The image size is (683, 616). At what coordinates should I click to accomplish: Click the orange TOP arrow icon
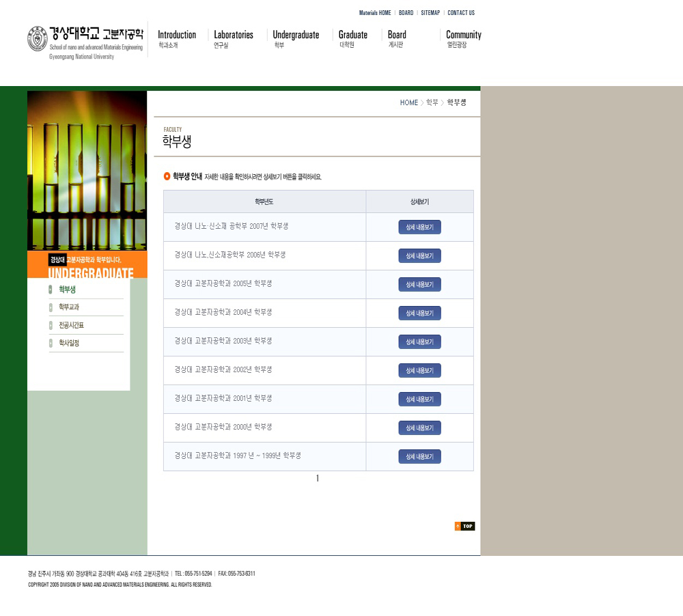pos(458,526)
